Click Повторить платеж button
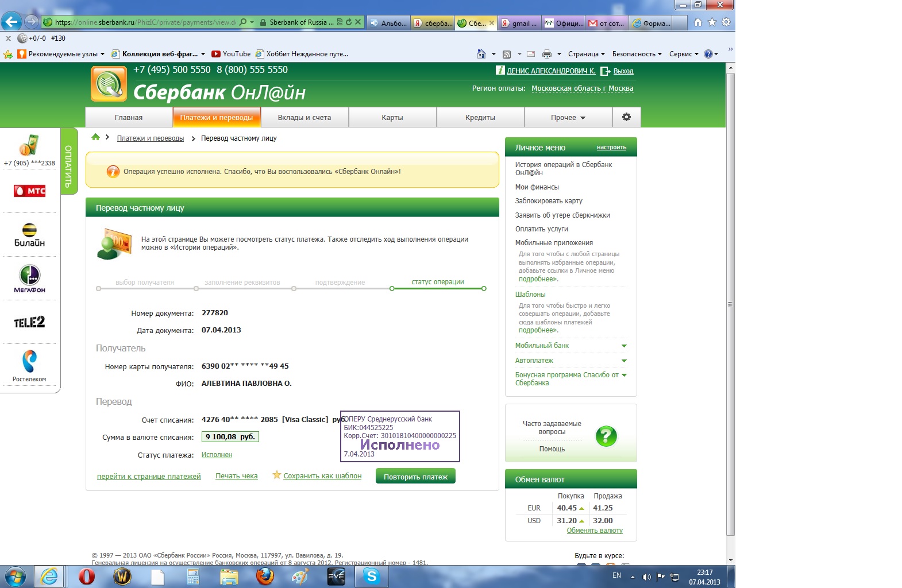This screenshot has width=902, height=588. pyautogui.click(x=415, y=477)
